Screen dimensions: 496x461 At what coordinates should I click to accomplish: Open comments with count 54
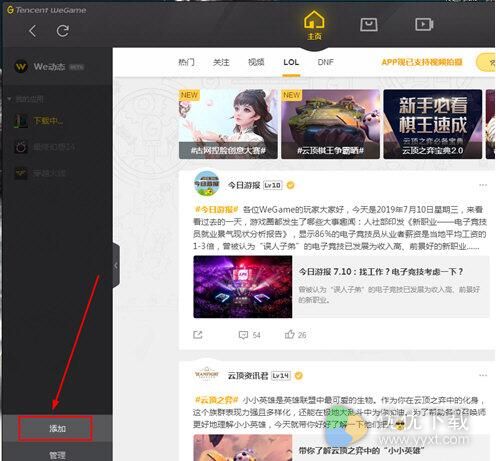coord(249,335)
